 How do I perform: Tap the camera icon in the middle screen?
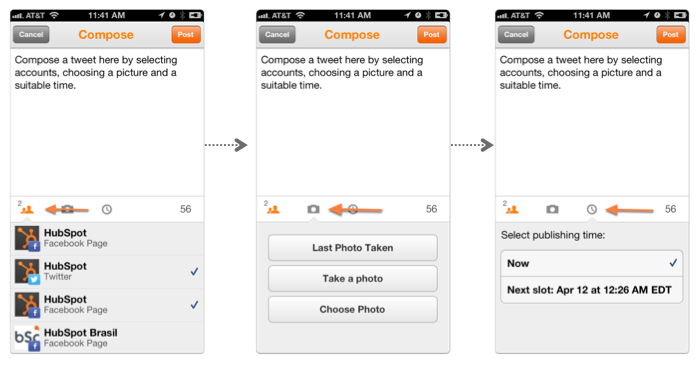point(313,209)
